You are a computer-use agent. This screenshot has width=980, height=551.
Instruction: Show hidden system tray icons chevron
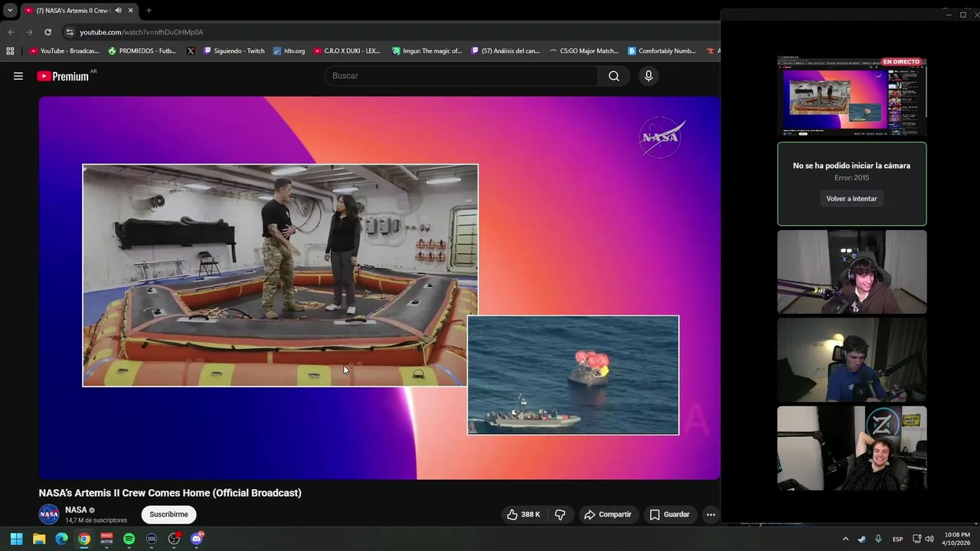[x=845, y=539]
